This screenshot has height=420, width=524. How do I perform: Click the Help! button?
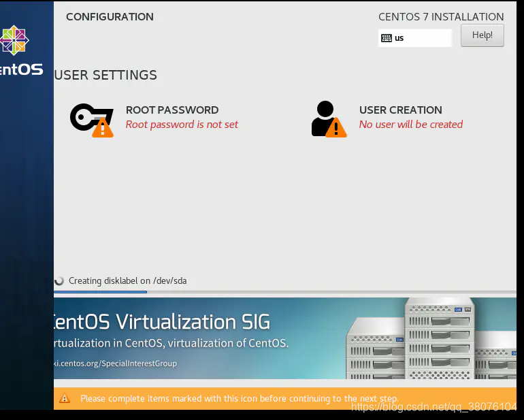point(482,35)
